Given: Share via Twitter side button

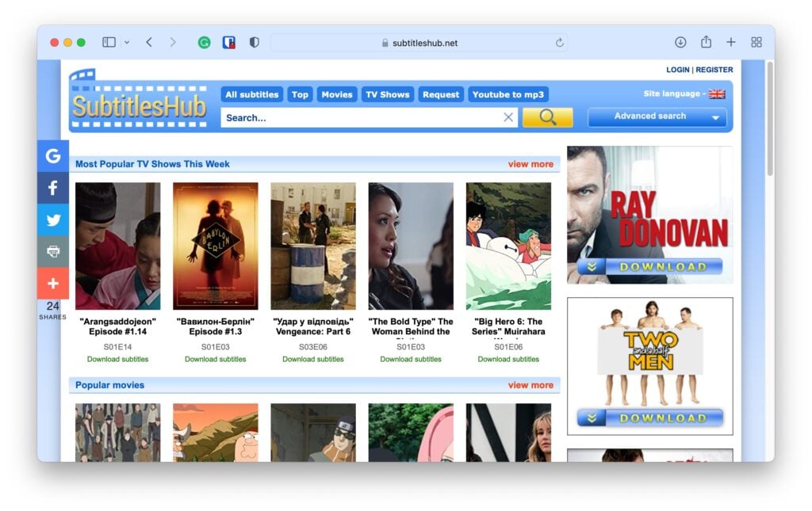Looking at the screenshot, I should 53,219.
